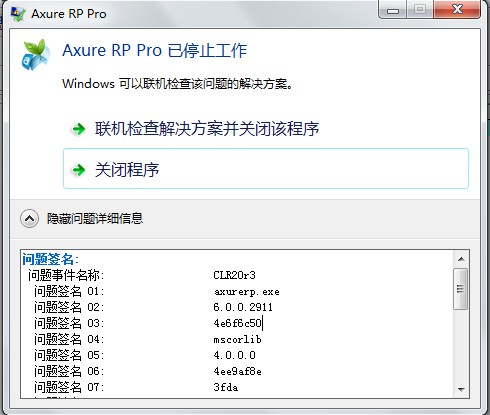Click the CLR20r3 event name value
This screenshot has width=490, height=415.
[x=234, y=275]
